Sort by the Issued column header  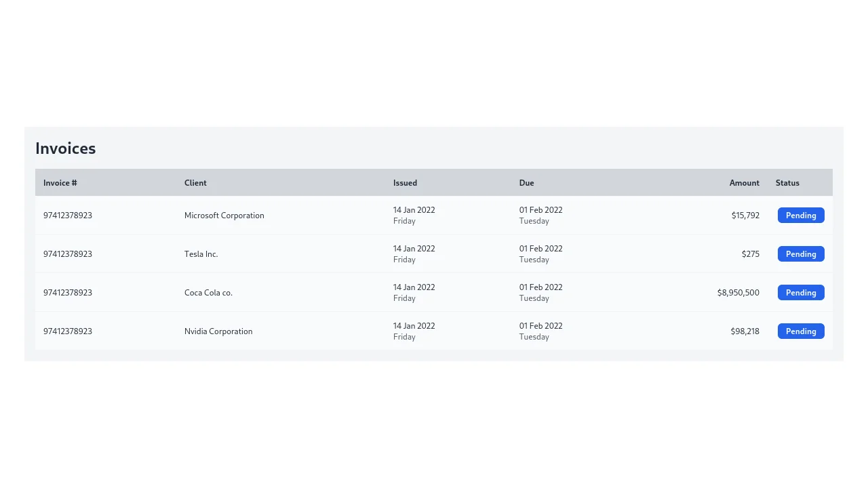coord(405,183)
